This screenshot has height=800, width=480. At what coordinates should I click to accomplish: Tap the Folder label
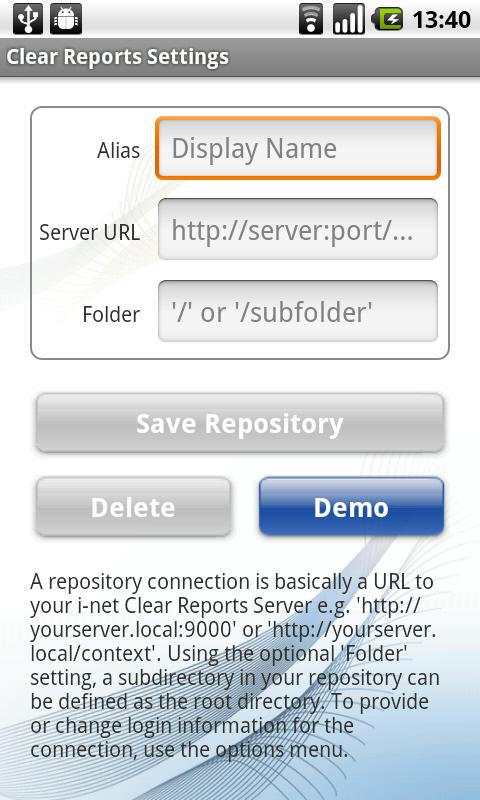[111, 314]
